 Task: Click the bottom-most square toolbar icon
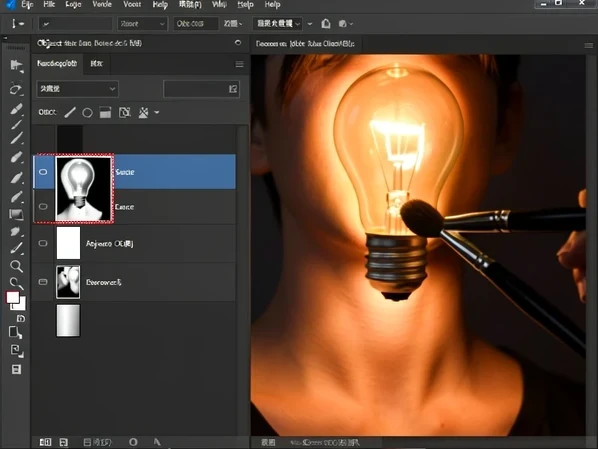pyautogui.click(x=16, y=369)
